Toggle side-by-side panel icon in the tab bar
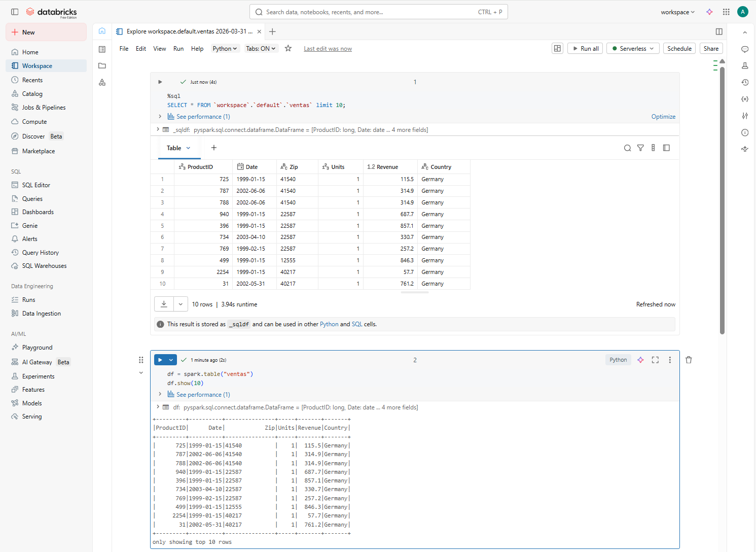This screenshot has width=756, height=552. (x=719, y=31)
